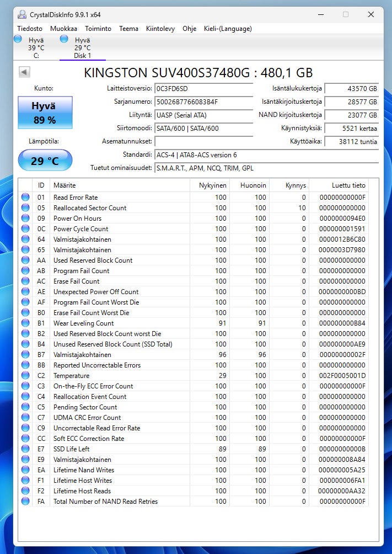Open the Teema menu
The image size is (392, 554).
pos(128,29)
